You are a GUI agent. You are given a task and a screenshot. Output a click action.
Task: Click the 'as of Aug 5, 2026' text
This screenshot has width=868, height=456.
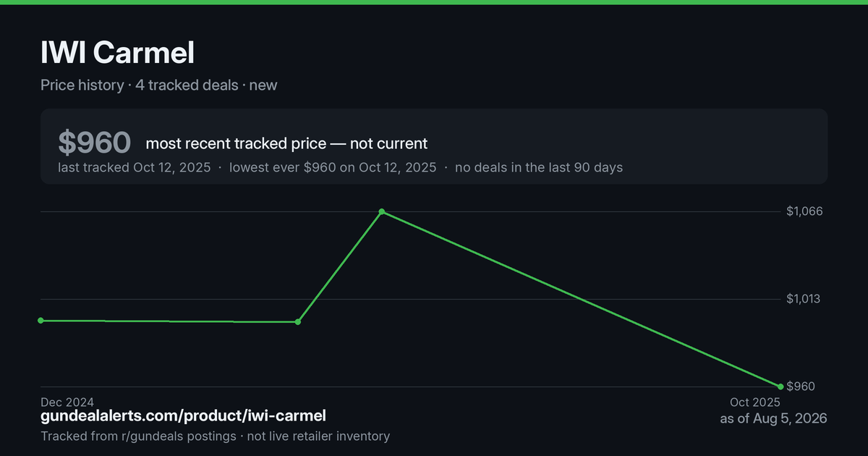[773, 418]
